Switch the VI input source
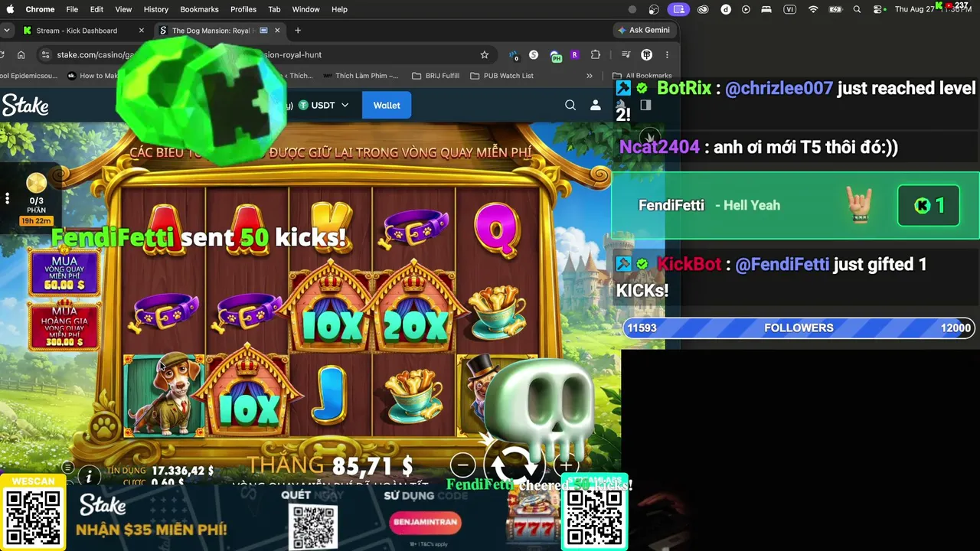The image size is (980, 551). coord(789,9)
